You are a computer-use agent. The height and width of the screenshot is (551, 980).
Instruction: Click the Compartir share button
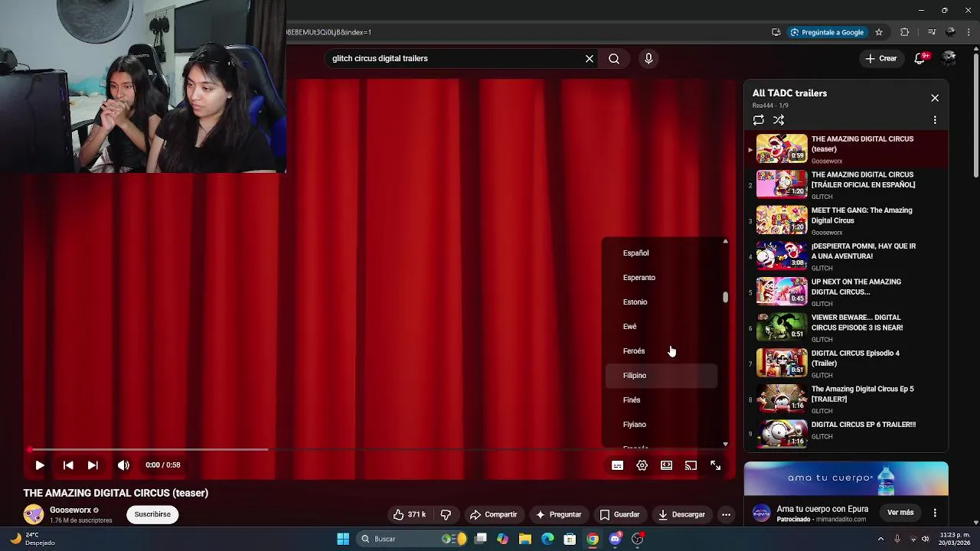tap(493, 514)
